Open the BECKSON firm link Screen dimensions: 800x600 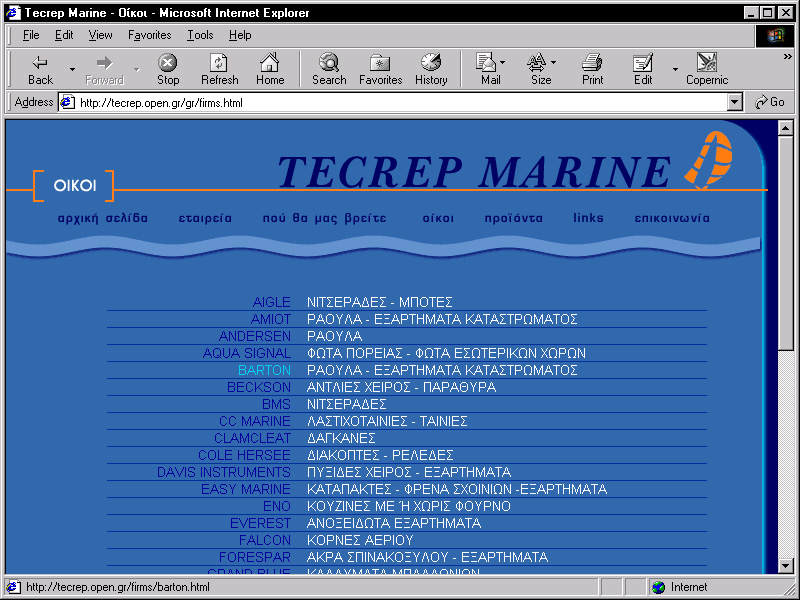[x=259, y=387]
